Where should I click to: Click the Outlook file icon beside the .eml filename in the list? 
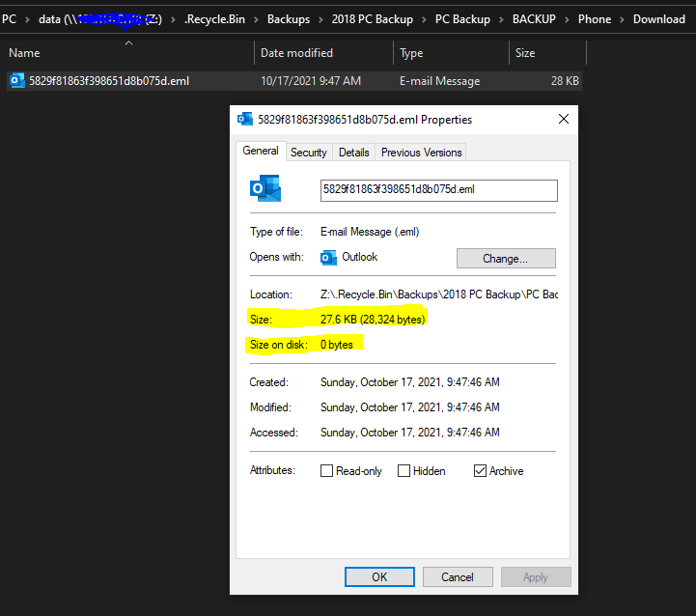[16, 81]
